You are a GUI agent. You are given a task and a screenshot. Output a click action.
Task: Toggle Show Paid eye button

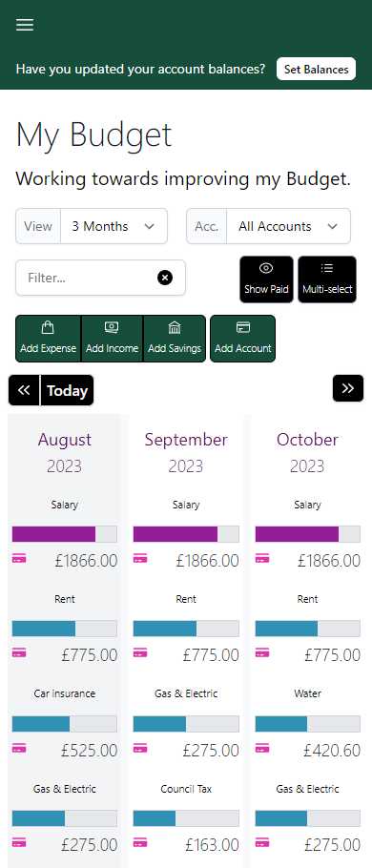(266, 279)
